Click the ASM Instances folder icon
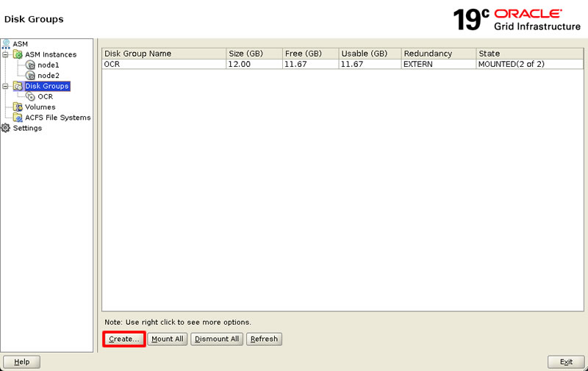The width and height of the screenshot is (588, 371). point(18,54)
